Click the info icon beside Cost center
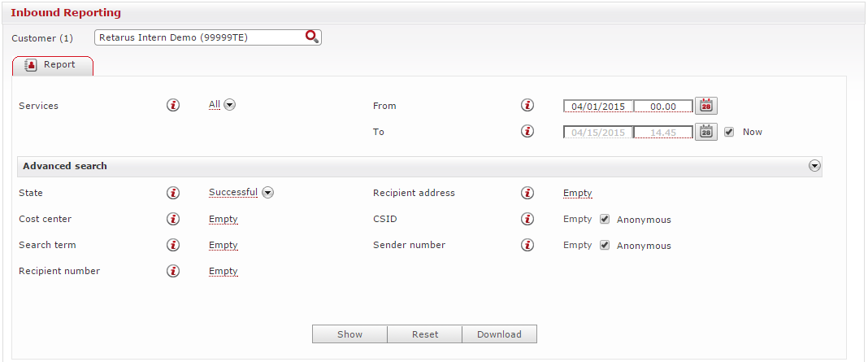Screen dimensions: 868x362 pos(173,219)
